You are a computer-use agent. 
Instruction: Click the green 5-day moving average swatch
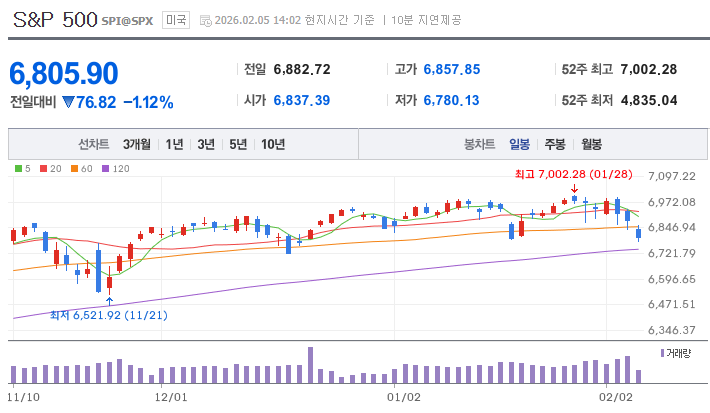19,168
